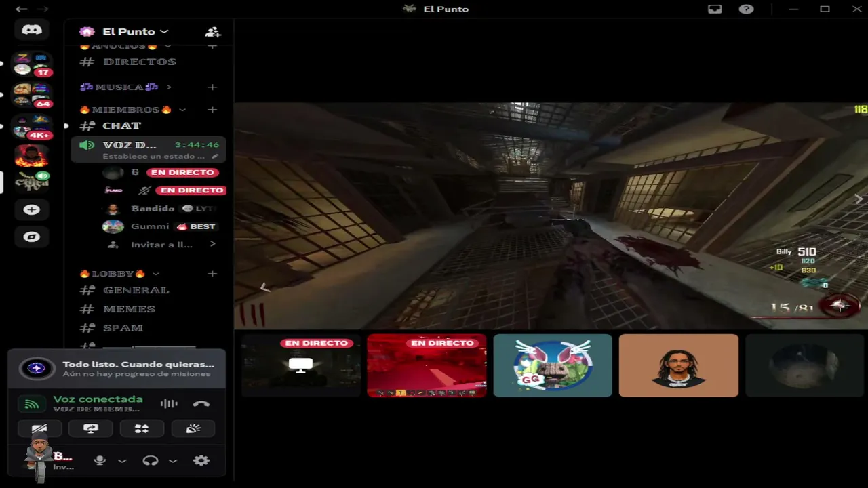This screenshot has height=488, width=868.
Task: Click the Voz conectada status label
Action: pyautogui.click(x=98, y=399)
